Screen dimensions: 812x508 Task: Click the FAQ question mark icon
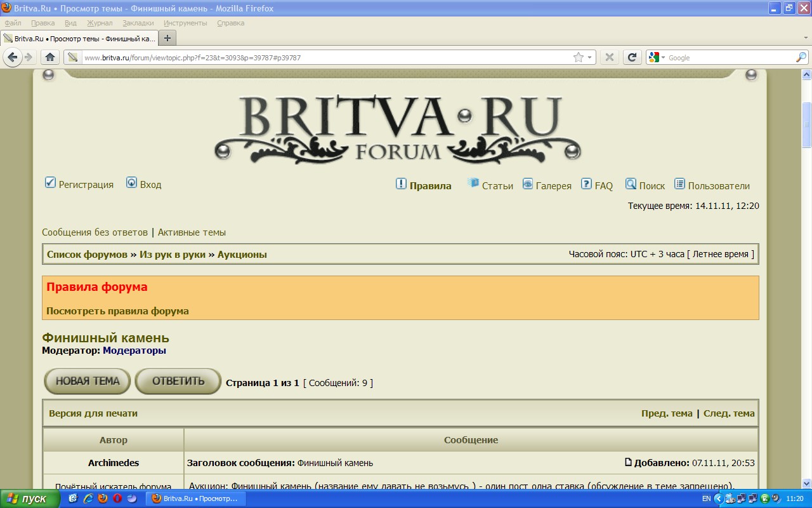click(x=587, y=184)
